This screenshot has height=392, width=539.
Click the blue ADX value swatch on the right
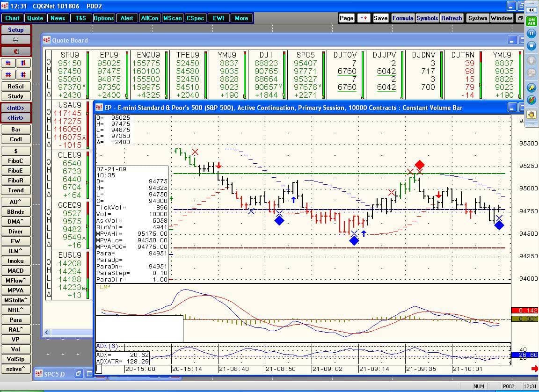pos(525,355)
